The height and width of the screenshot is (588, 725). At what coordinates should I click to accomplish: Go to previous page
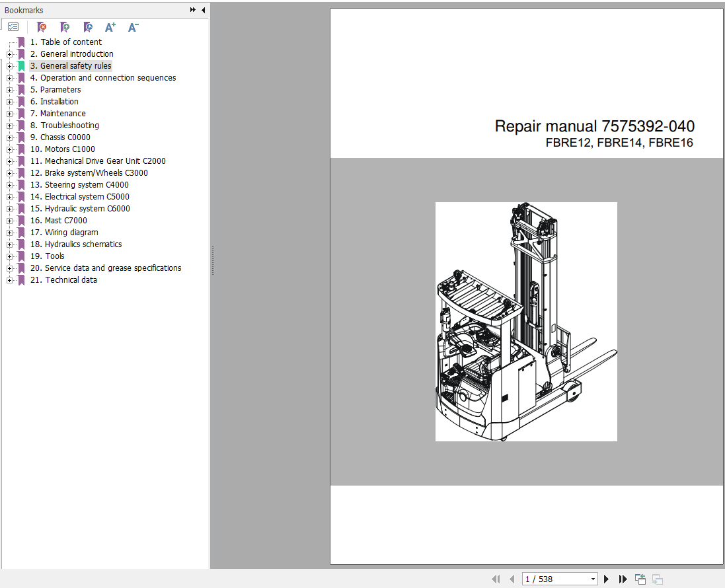pos(512,579)
